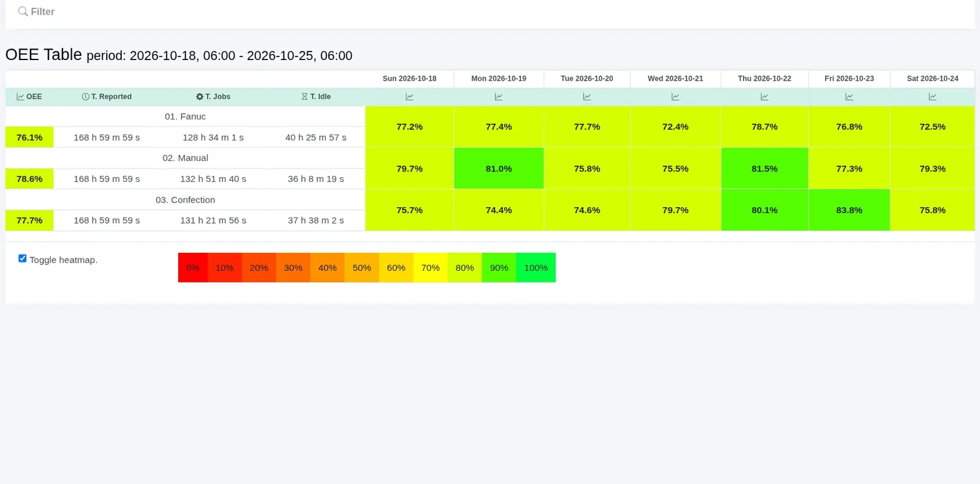Open chart icon under Sat 2026-10-24
The image size is (980, 484).
tap(932, 97)
